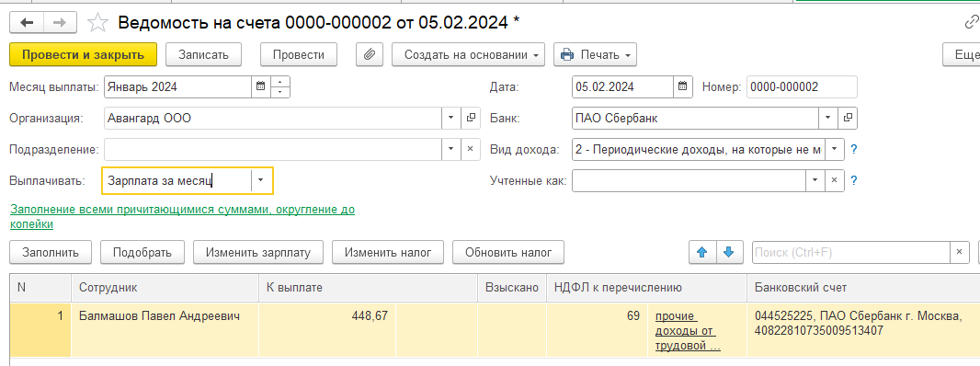The height and width of the screenshot is (366, 980).
Task: Select employee Балмашов Павел Андреевич cell
Action: point(165,330)
